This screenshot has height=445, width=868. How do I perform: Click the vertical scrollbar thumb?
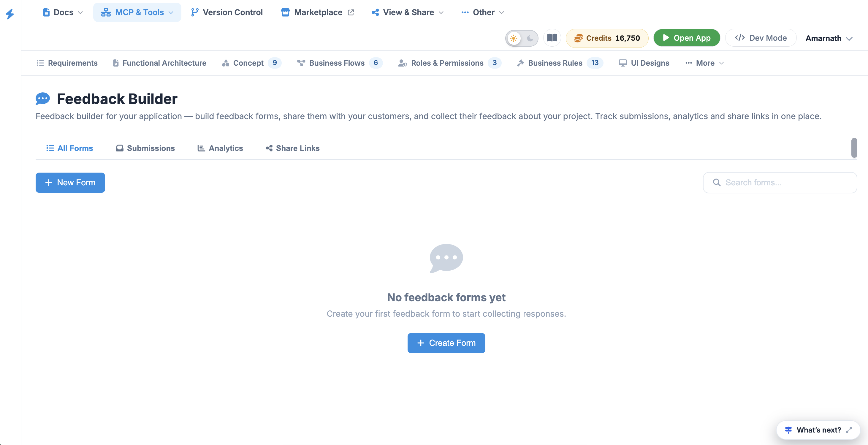854,148
